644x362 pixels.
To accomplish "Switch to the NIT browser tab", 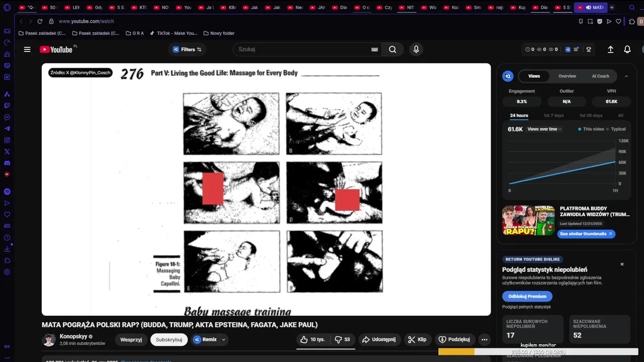I will [407, 8].
